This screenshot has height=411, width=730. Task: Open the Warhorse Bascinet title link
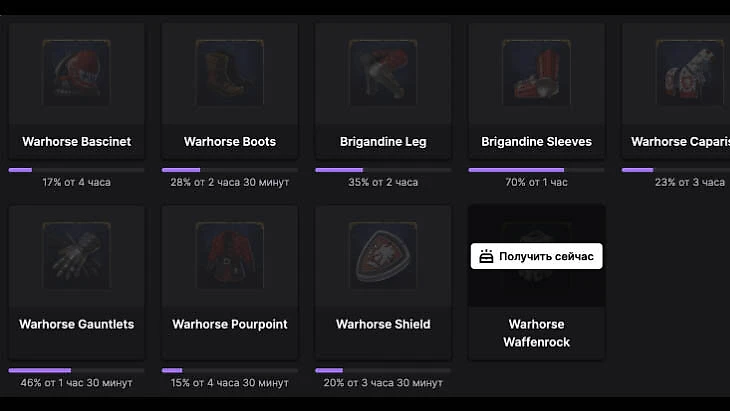[x=76, y=142]
